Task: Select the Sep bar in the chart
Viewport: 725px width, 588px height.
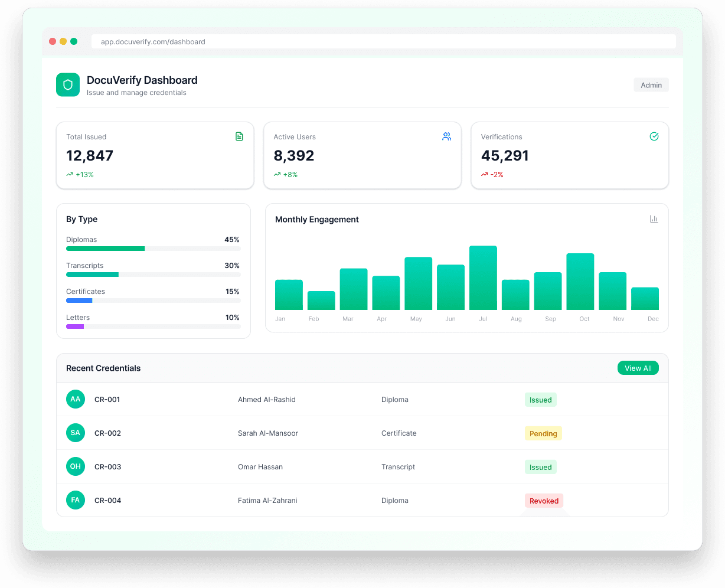Action: tap(548, 291)
